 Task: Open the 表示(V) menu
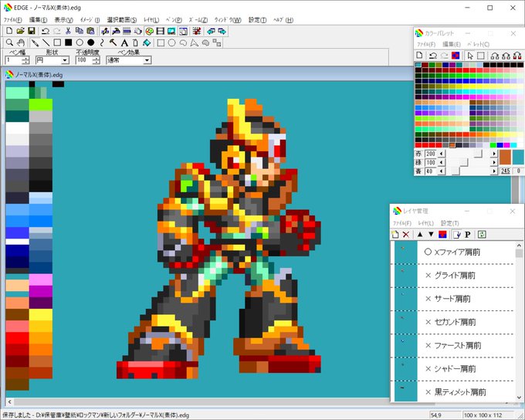63,20
